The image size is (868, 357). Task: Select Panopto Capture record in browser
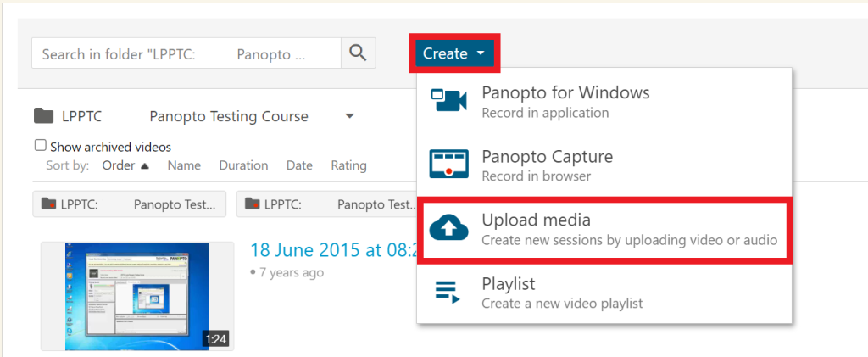point(604,165)
